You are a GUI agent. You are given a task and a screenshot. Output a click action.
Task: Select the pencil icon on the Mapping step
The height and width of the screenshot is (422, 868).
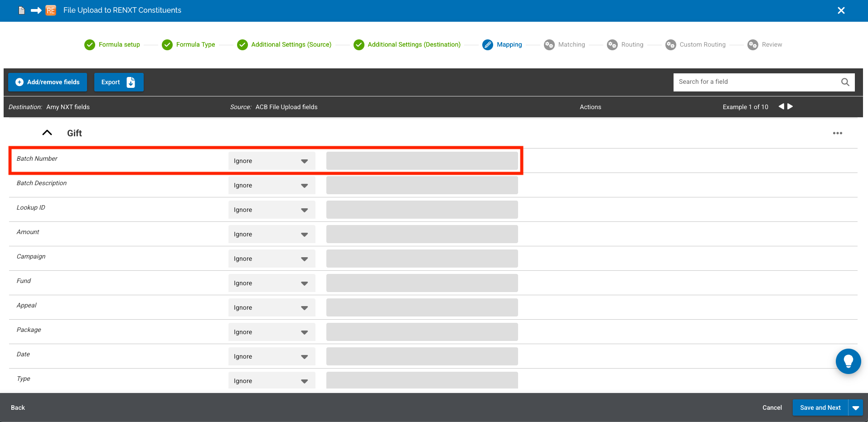488,44
